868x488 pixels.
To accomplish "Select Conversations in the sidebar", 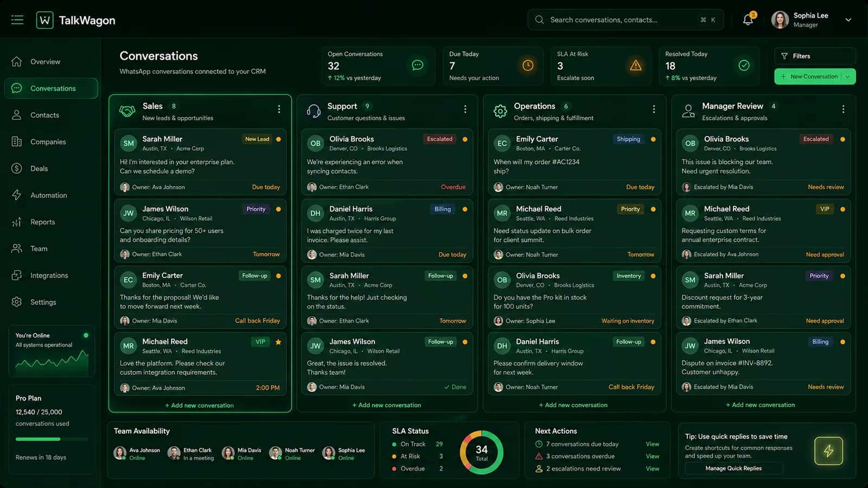I will coord(51,88).
